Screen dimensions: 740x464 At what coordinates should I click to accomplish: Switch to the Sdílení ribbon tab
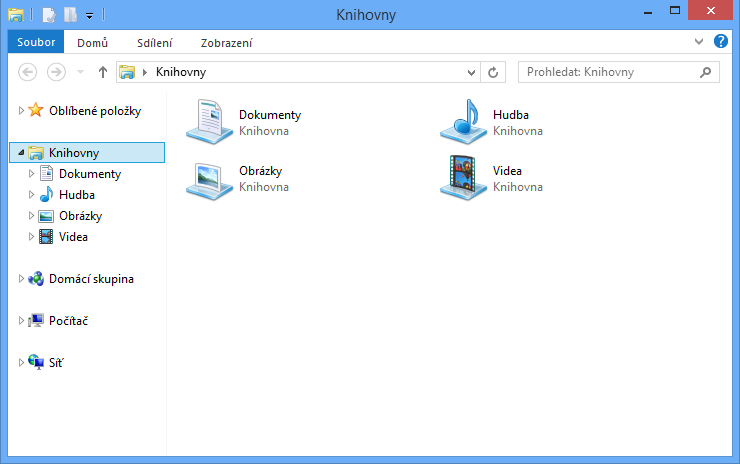point(154,43)
